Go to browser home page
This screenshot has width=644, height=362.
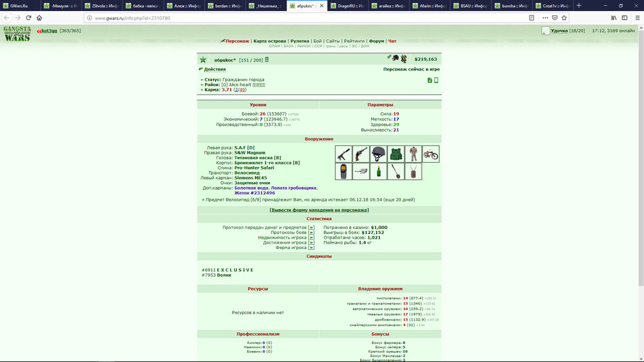coord(39,17)
